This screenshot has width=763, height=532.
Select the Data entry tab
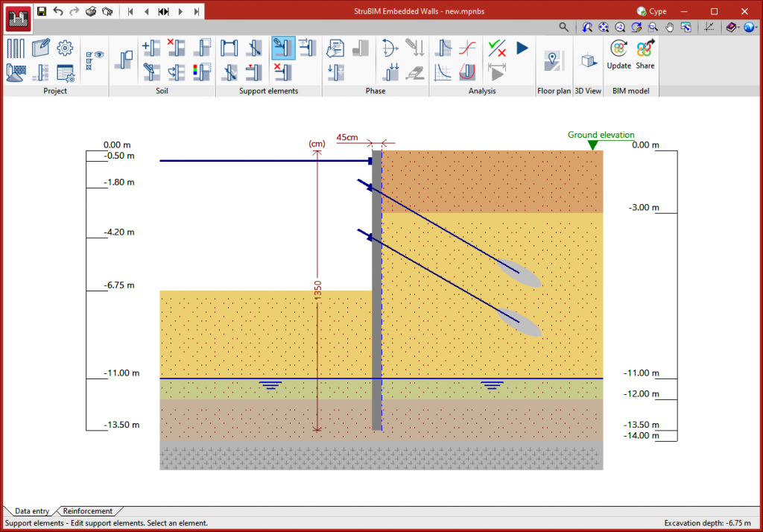32,511
